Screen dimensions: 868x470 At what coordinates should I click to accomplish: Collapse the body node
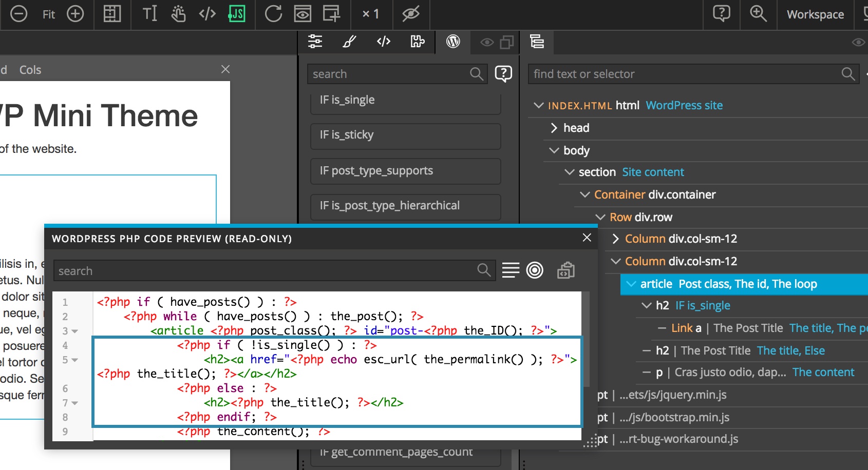[554, 150]
